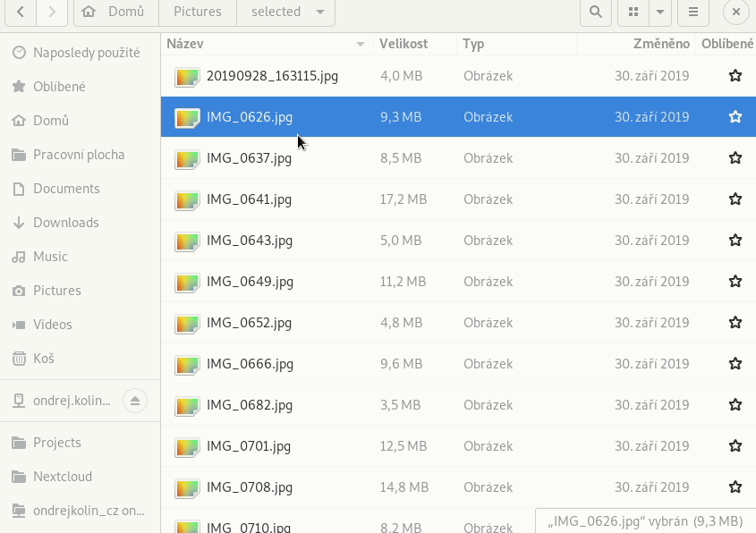Select file name IMG_0637.jpg

pos(250,158)
